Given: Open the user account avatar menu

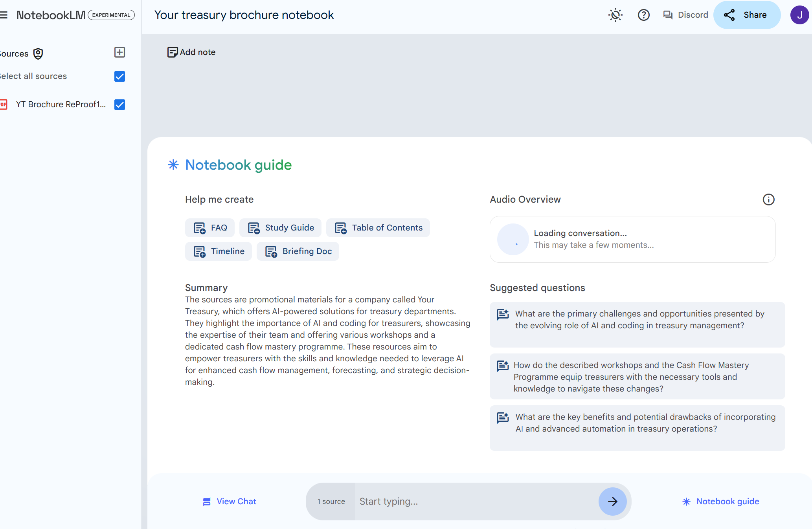Looking at the screenshot, I should (x=800, y=15).
